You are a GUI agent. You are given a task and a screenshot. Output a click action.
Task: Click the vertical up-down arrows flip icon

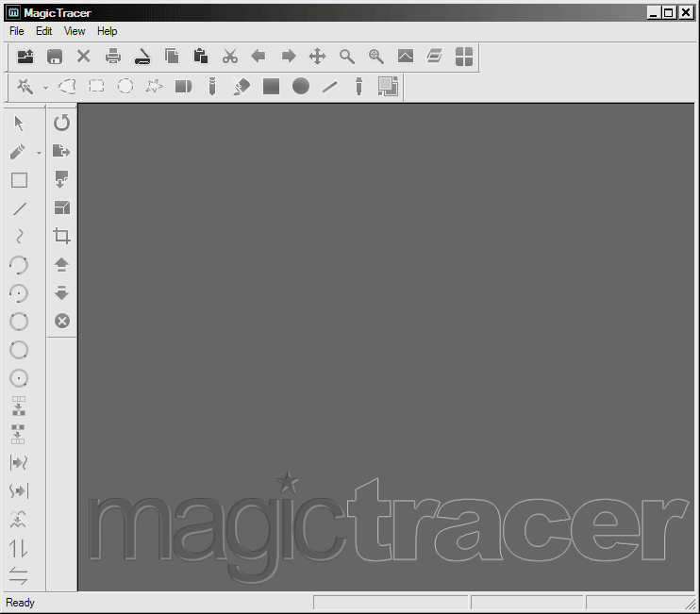coord(18,548)
